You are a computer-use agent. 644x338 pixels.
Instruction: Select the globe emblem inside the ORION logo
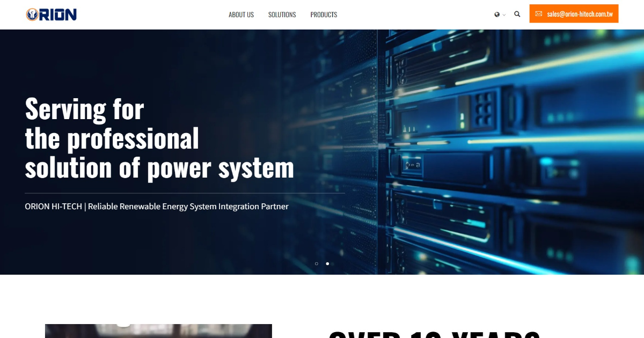point(32,14)
